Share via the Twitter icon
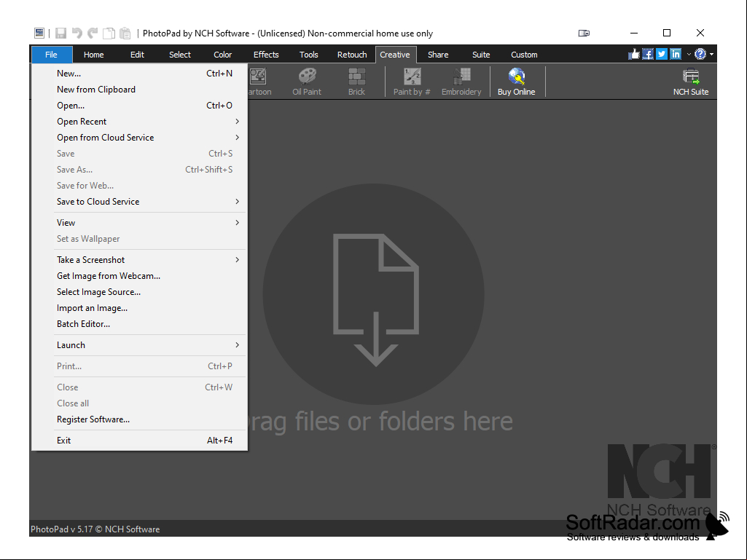Image resolution: width=747 pixels, height=560 pixels. coord(661,55)
